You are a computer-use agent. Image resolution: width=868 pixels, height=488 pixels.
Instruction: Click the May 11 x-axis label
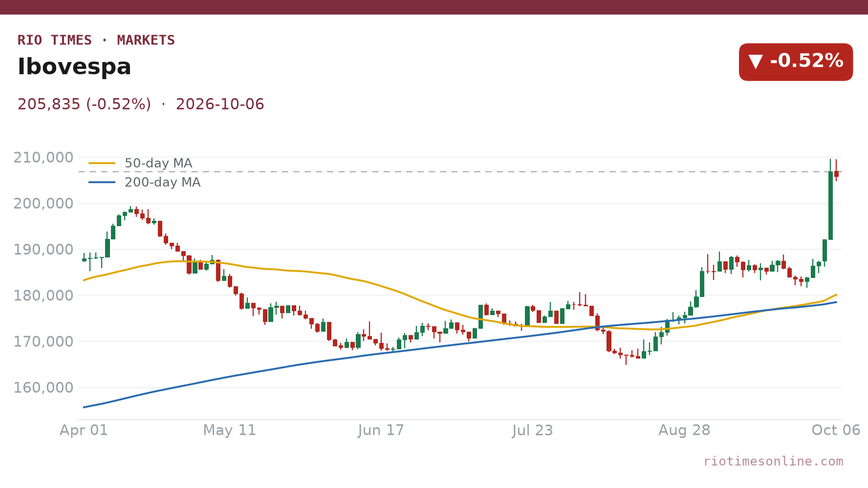230,430
